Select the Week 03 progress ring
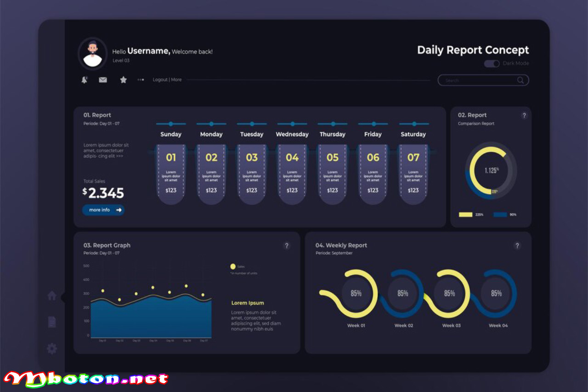588x392 pixels. click(449, 293)
